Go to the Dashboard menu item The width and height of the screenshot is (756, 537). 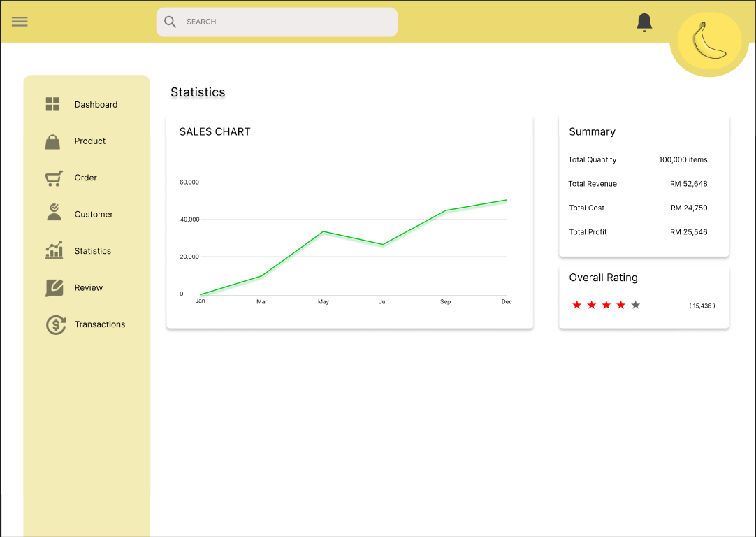coord(96,105)
